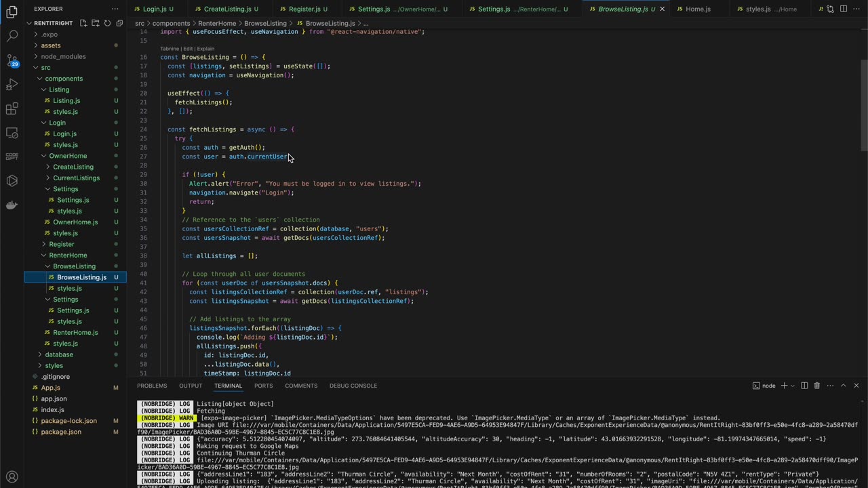This screenshot has height=488, width=868.
Task: Open the Extensions view
Action: (12, 108)
